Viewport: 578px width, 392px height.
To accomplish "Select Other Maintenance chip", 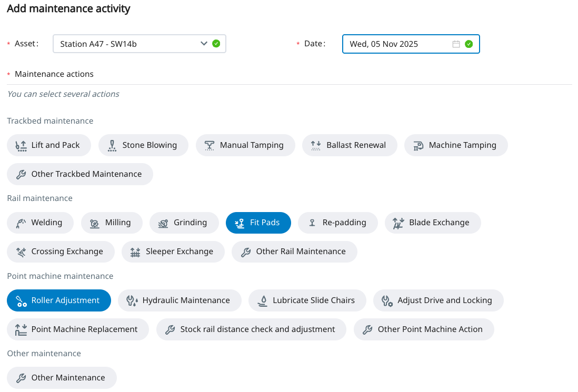I will coord(62,378).
